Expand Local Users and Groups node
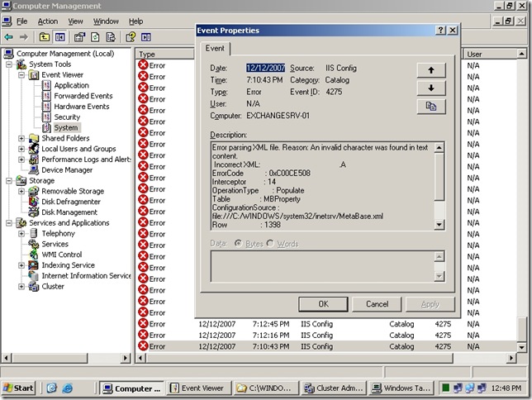The image size is (532, 400). (x=21, y=149)
